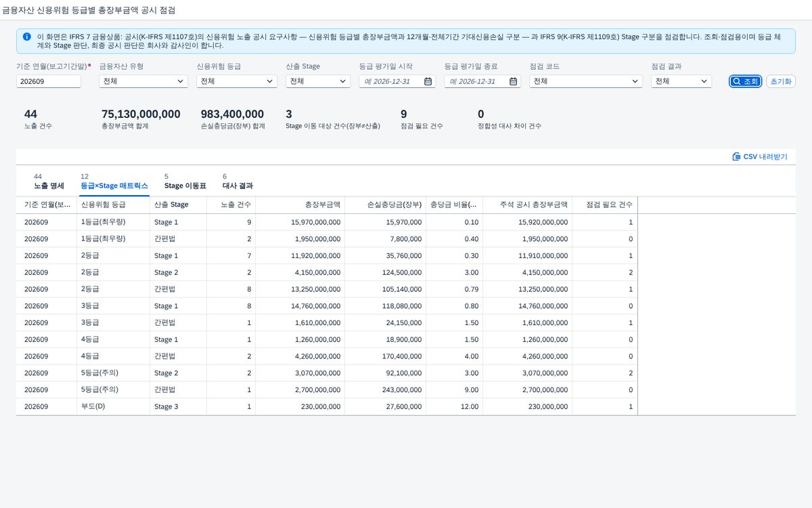Viewport: 812px width, 508px height.
Task: Click the 점검 필요 건수 column header
Action: (x=604, y=205)
